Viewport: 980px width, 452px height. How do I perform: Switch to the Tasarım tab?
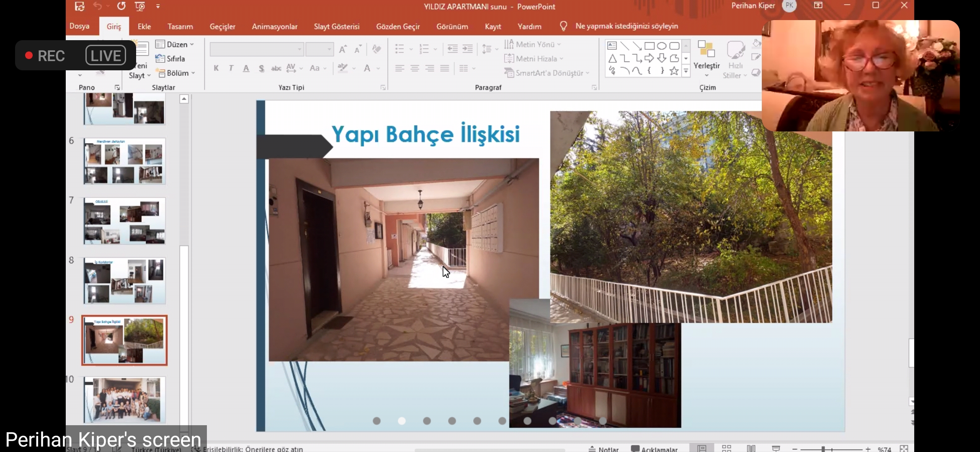coord(180,26)
